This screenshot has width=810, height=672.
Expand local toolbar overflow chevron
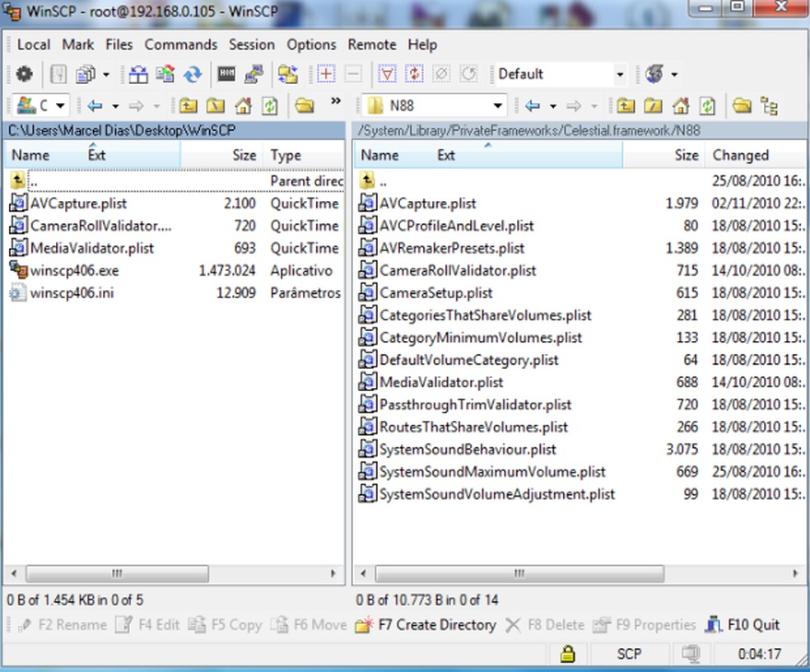336,100
